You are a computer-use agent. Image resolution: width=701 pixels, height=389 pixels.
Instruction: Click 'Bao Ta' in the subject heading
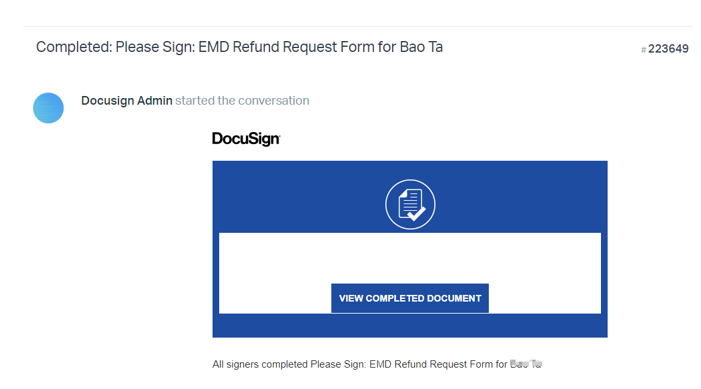pyautogui.click(x=421, y=47)
